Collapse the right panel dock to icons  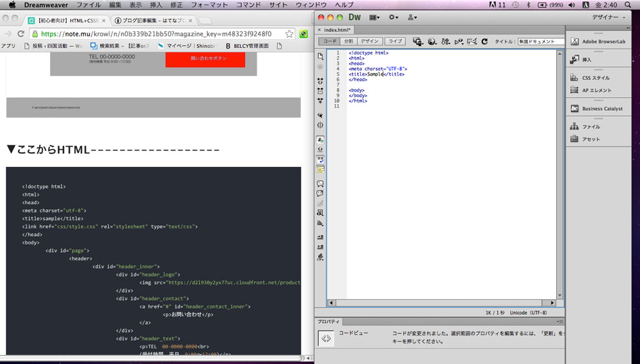point(628,28)
